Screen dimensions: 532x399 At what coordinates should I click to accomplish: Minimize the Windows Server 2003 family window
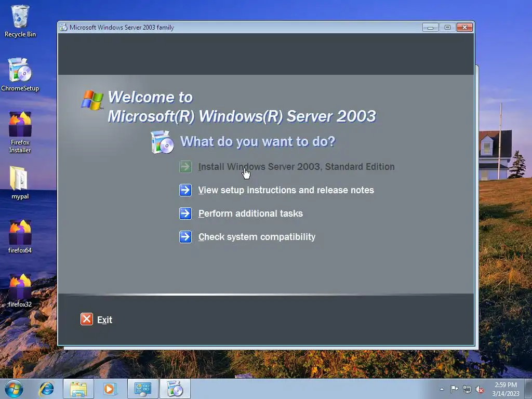[430, 28]
